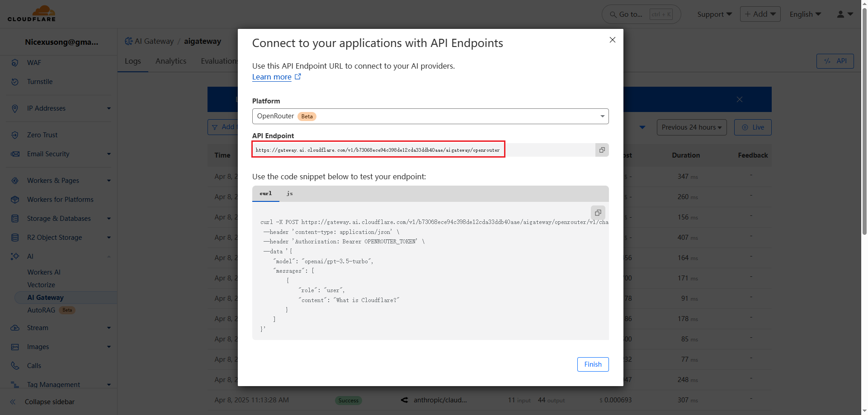Image resolution: width=868 pixels, height=415 pixels.
Task: Click the API Endpoint URL field
Action: coord(377,150)
